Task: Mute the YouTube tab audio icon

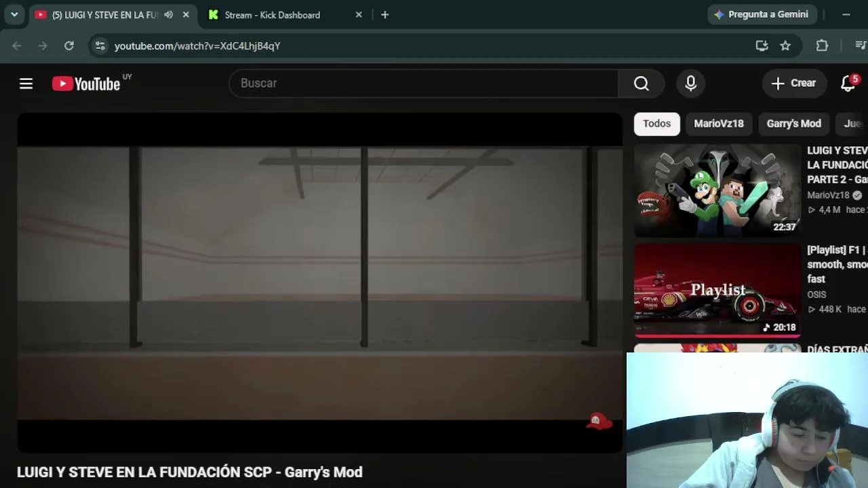Action: [x=168, y=15]
